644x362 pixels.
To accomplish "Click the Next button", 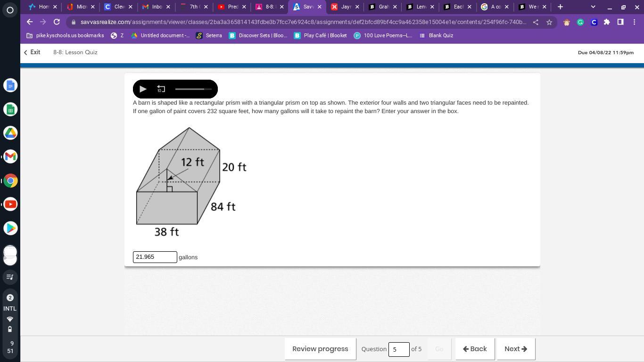I will (516, 349).
